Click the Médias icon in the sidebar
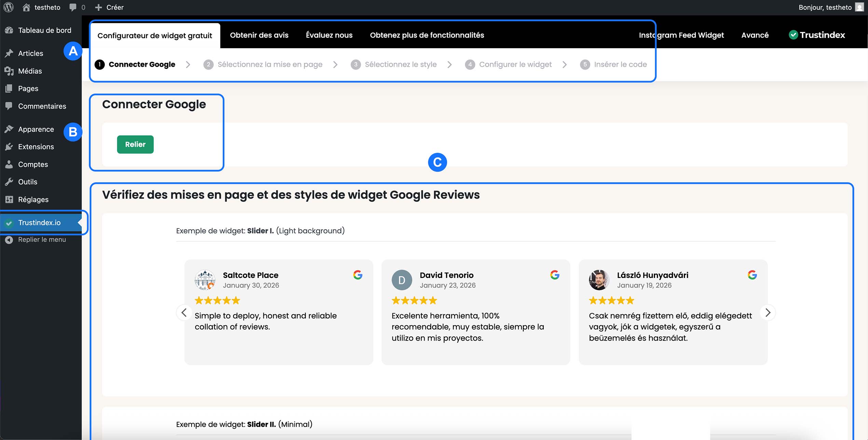 (9, 71)
